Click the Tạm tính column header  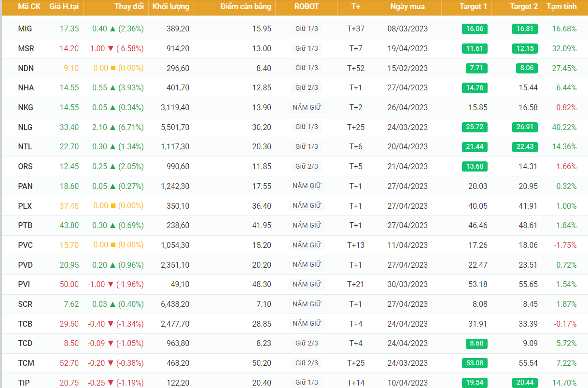pyautogui.click(x=560, y=7)
